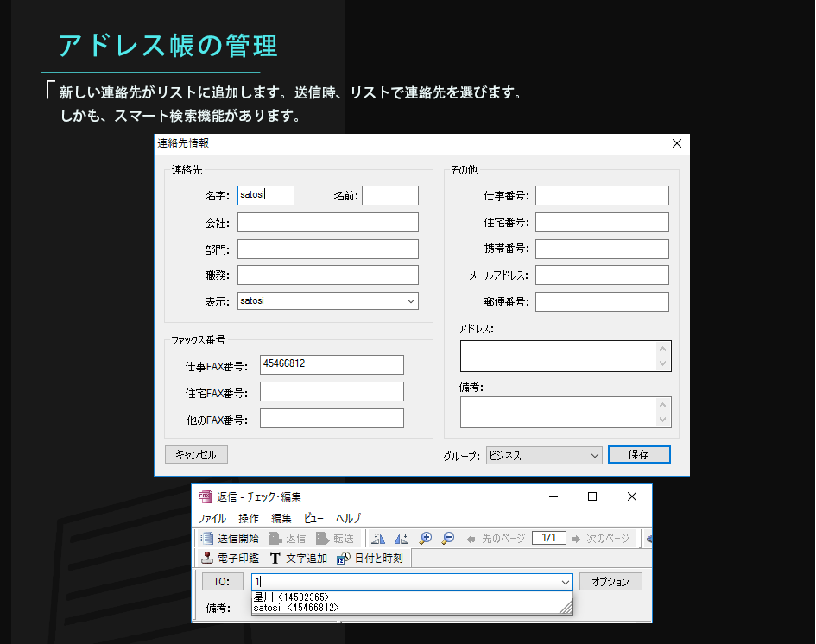Screen dimensions: 816x644
Task: Close the 返信 - チェック・編集 window
Action: click(632, 496)
